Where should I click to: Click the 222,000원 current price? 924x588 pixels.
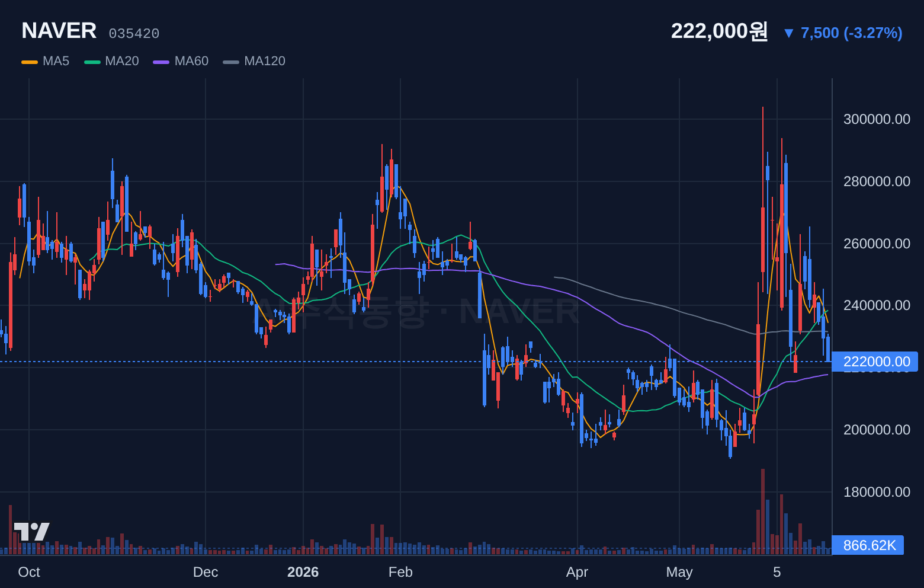pyautogui.click(x=720, y=31)
